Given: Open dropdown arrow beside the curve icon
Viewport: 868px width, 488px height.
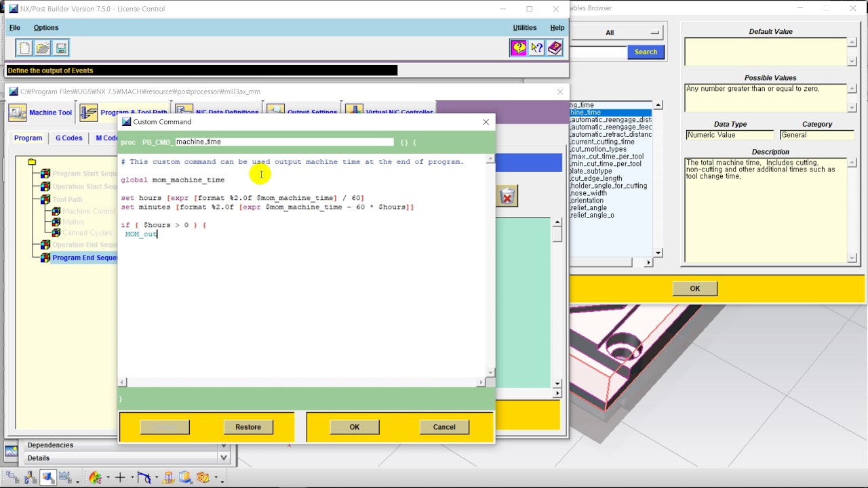Looking at the screenshot, I should coord(156,479).
